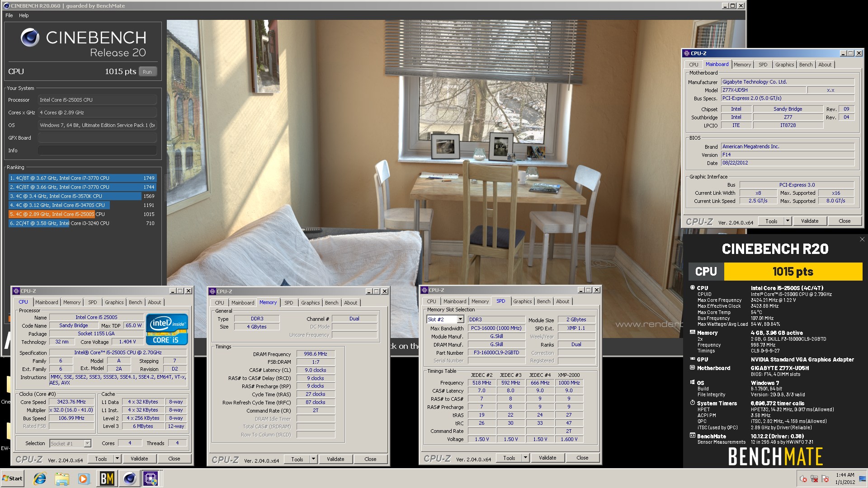Open SPD tab in the Memory CPU-Z window
The height and width of the screenshot is (488, 868).
click(x=288, y=303)
